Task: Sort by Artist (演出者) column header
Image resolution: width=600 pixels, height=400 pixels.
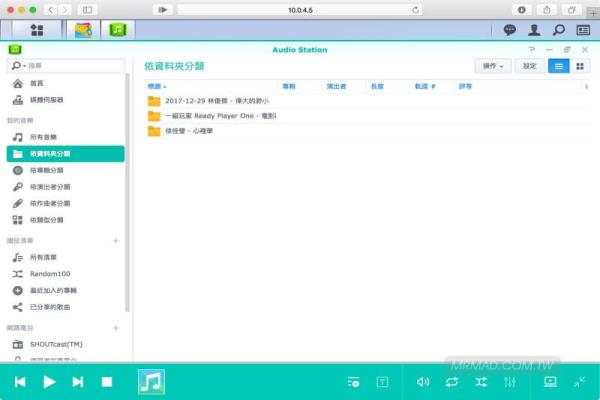Action: (x=336, y=87)
